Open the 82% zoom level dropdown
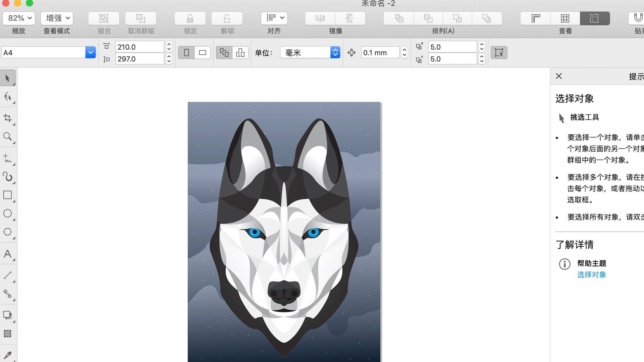644x362 pixels. pyautogui.click(x=19, y=18)
